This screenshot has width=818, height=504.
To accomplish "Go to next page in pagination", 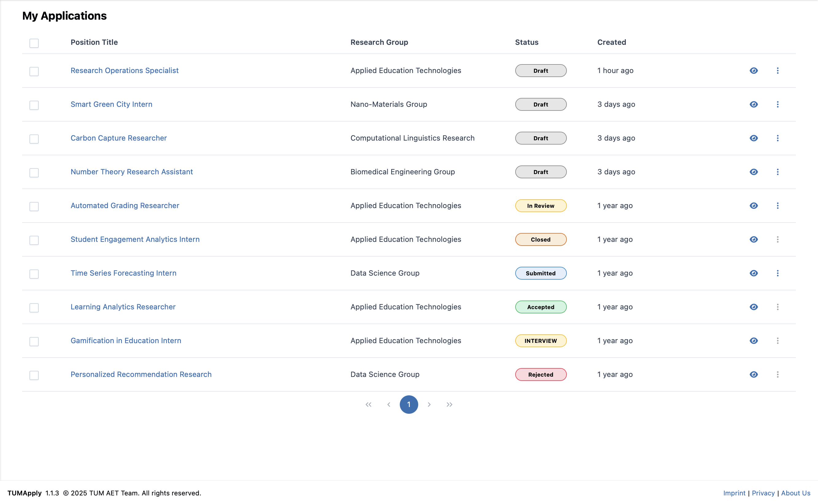I will coord(429,404).
